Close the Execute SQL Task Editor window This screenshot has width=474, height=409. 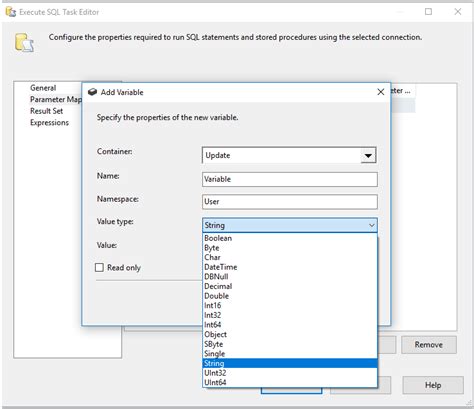458,12
